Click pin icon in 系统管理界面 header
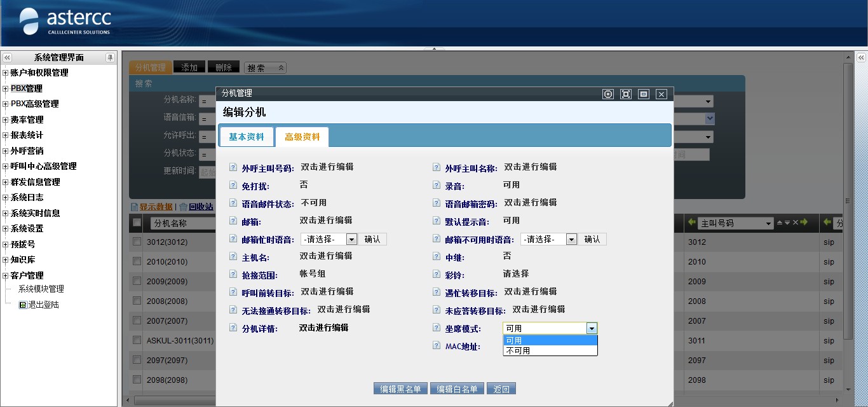The width and height of the screenshot is (868, 407). 110,57
